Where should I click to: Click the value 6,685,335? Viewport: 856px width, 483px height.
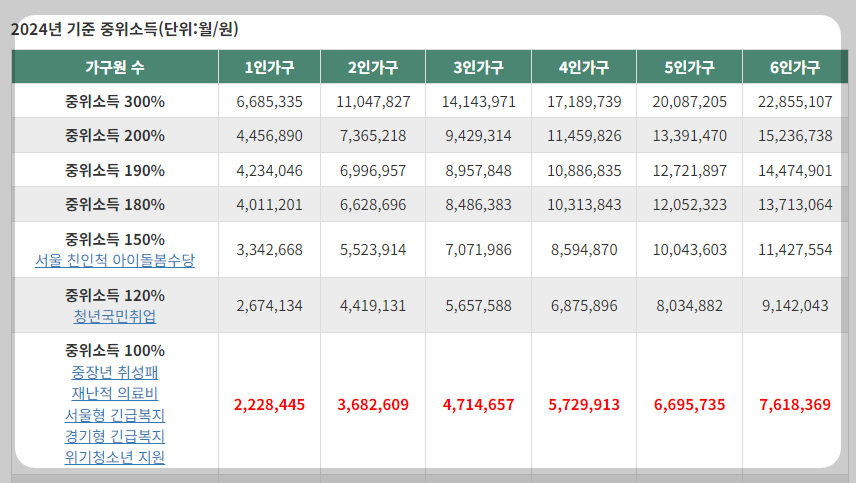click(x=269, y=102)
